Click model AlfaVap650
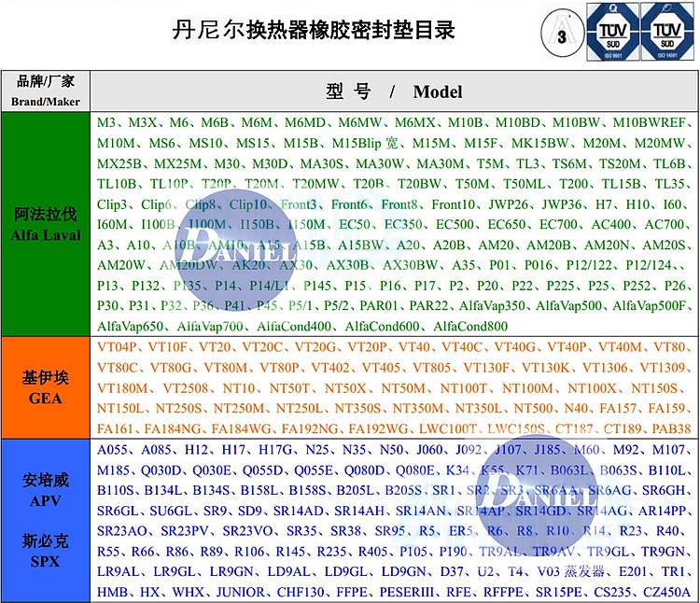 [x=130, y=327]
